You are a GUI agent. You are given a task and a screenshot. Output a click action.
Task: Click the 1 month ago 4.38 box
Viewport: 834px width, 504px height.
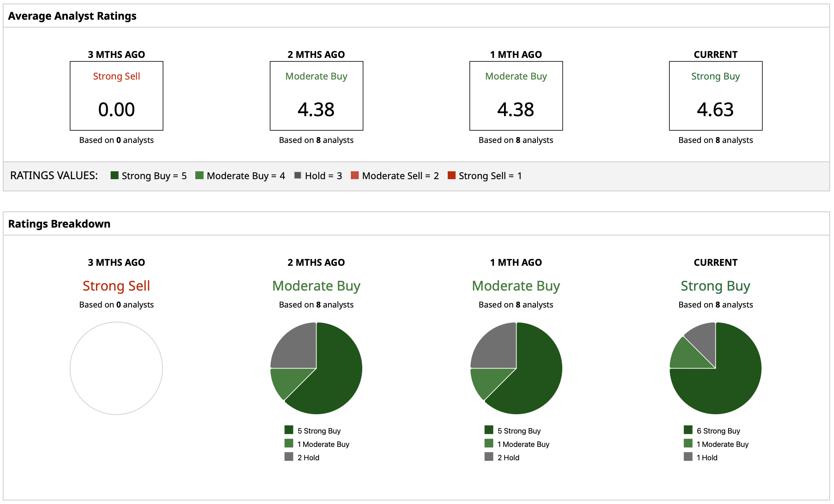pos(516,96)
